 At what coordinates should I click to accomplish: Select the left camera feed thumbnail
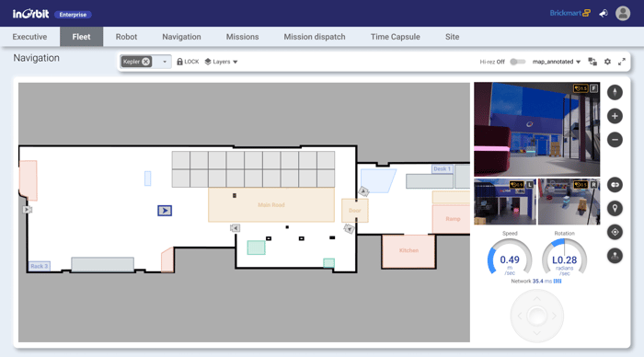coord(505,202)
